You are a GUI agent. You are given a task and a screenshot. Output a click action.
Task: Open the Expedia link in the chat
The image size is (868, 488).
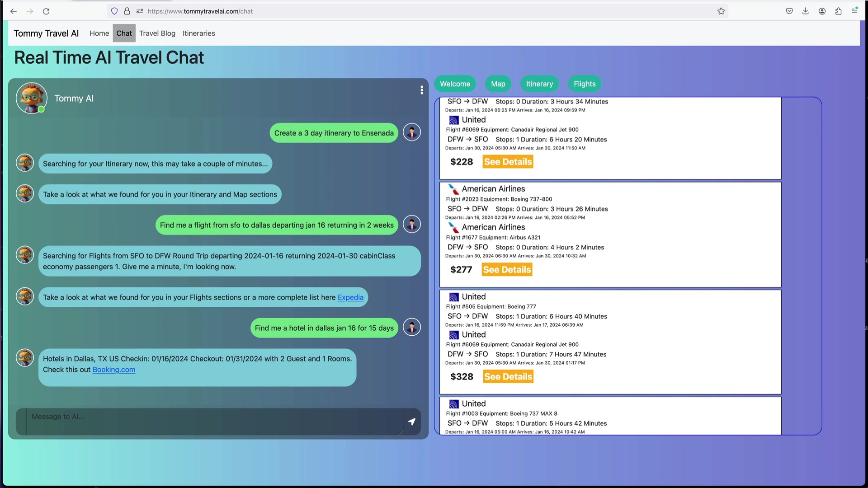pos(350,297)
